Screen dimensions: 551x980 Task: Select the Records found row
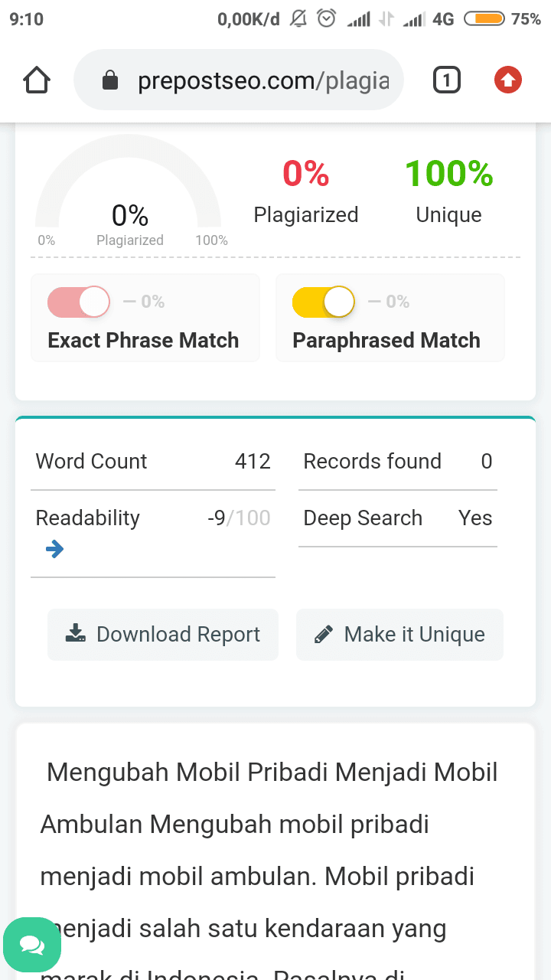click(x=397, y=462)
